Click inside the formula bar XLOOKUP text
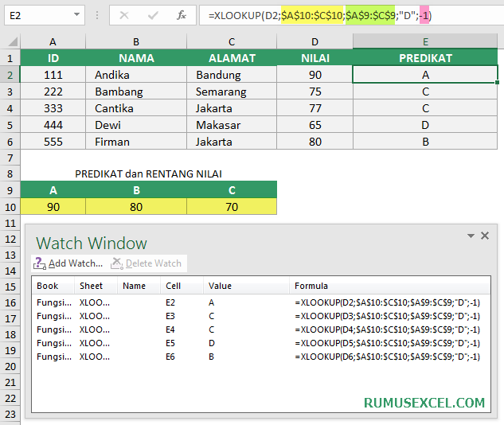Image resolution: width=504 pixels, height=425 pixels. click(x=320, y=15)
